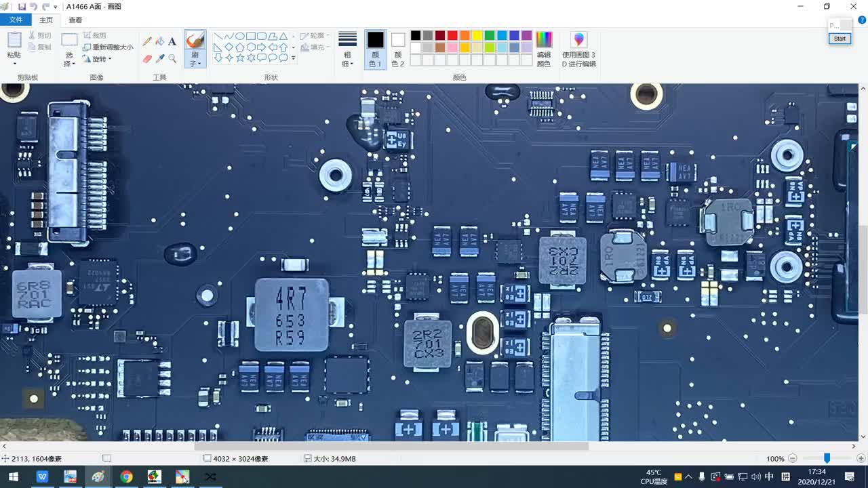Switch to the View (查看) tab

pyautogui.click(x=75, y=20)
